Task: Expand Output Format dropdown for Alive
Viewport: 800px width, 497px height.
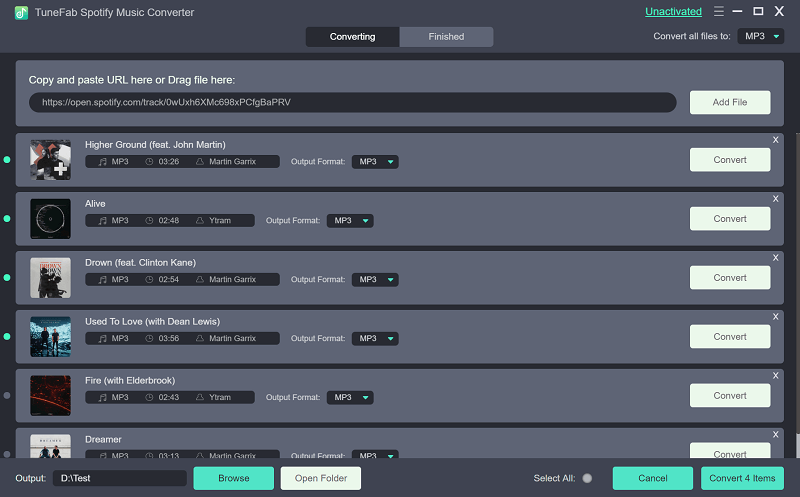Action: (349, 221)
